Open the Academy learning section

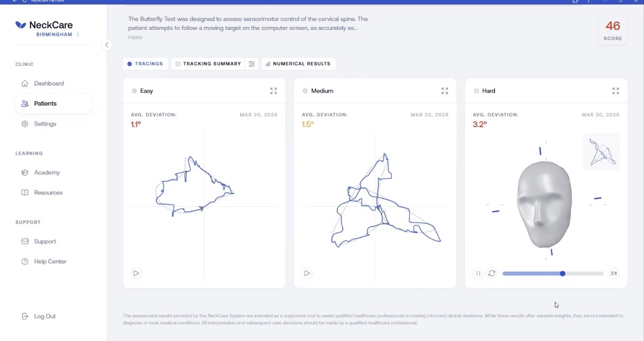[46, 173]
